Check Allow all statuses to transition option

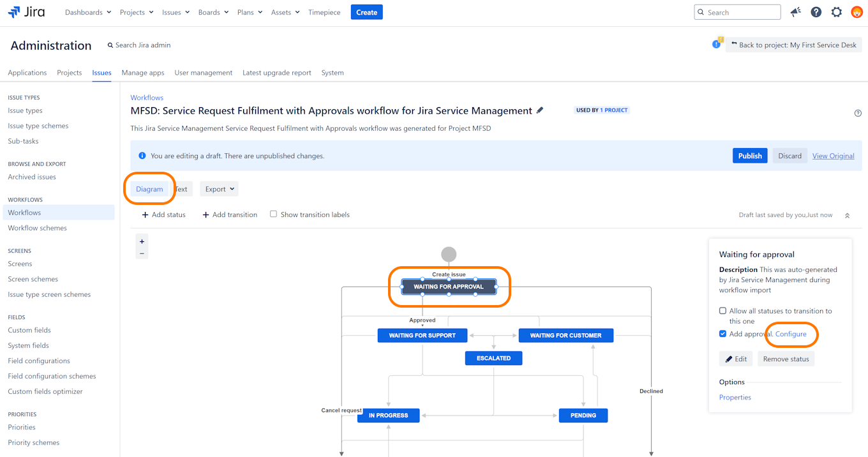click(722, 311)
